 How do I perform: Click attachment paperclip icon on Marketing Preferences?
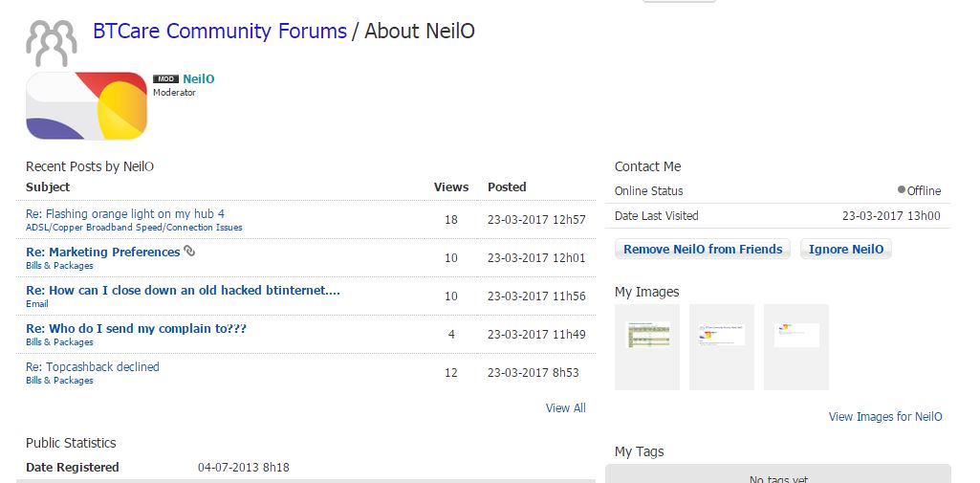(189, 252)
